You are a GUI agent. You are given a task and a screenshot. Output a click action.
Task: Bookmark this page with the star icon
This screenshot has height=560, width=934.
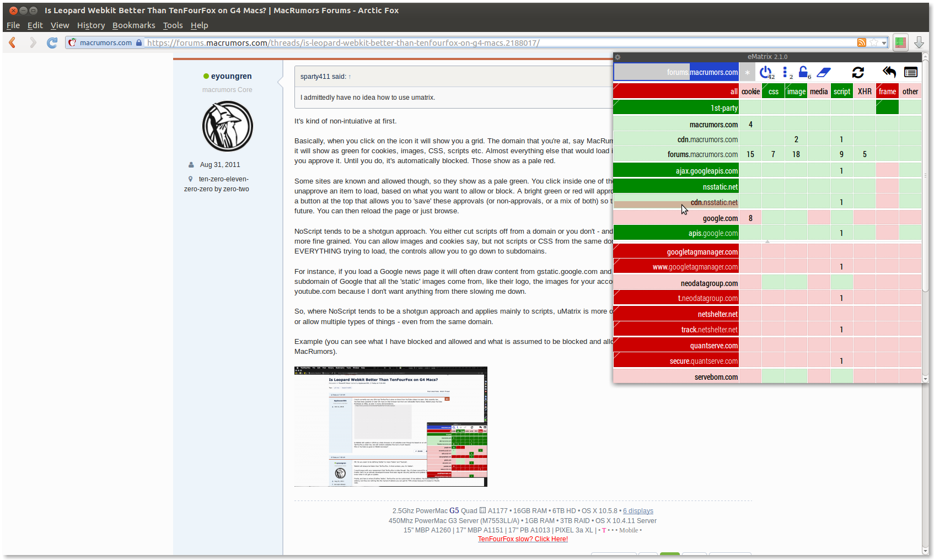click(x=874, y=42)
